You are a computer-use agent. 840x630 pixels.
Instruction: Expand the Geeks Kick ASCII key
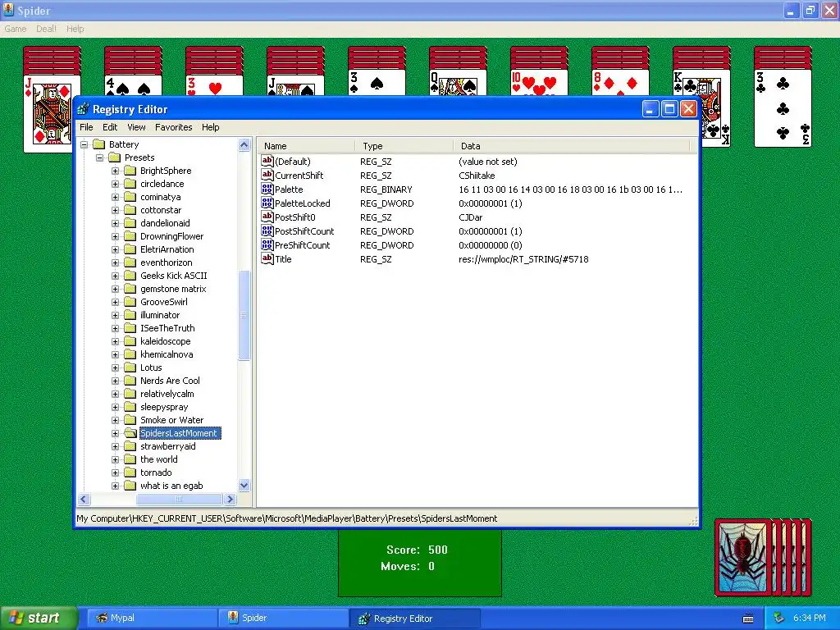(115, 276)
